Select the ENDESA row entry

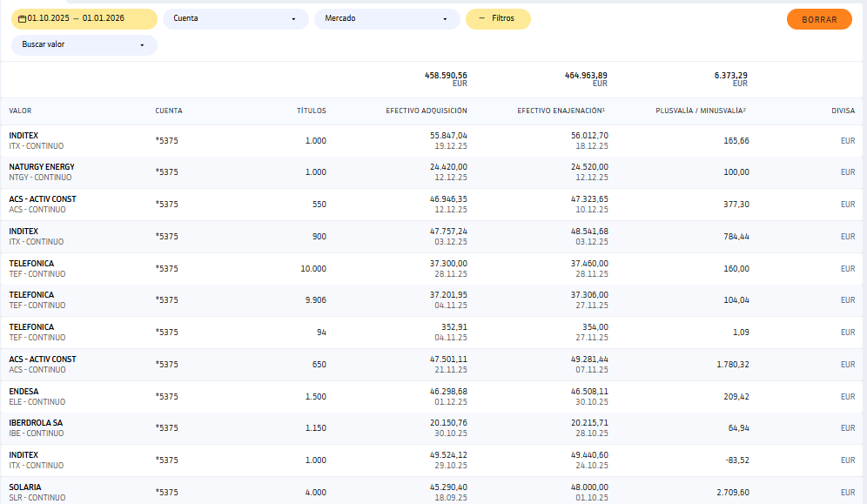24,392
